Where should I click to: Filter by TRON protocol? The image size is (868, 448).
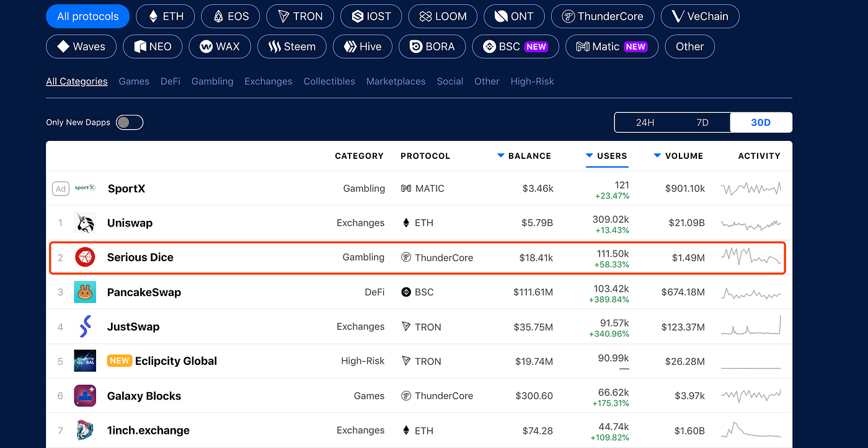click(x=300, y=17)
